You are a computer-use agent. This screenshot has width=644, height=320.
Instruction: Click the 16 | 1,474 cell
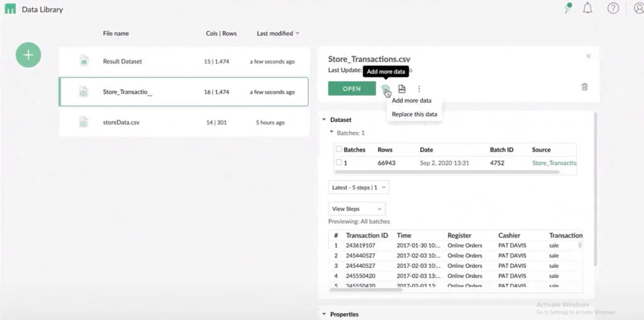point(216,92)
